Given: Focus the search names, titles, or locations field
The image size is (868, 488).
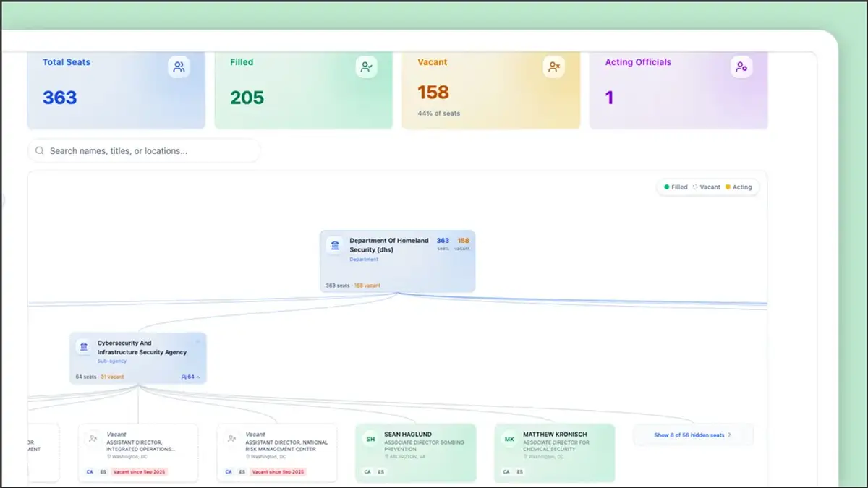Looking at the screenshot, I should click(144, 151).
